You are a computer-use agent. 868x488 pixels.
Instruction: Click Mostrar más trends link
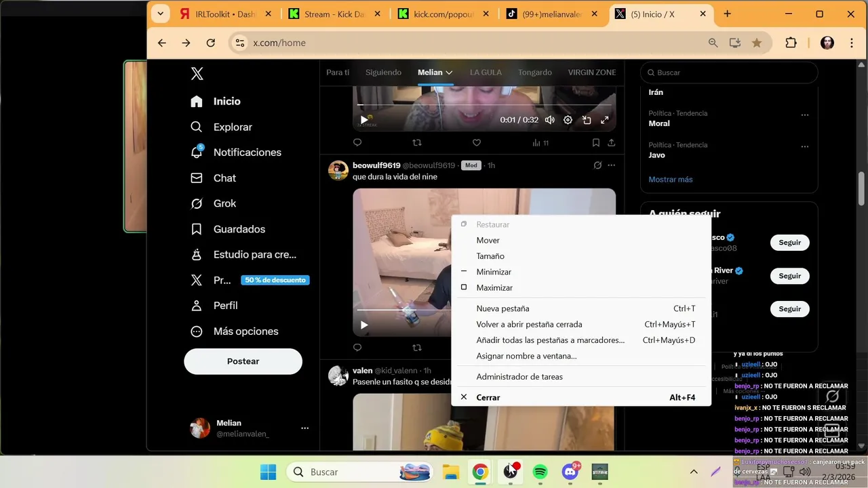coord(671,180)
